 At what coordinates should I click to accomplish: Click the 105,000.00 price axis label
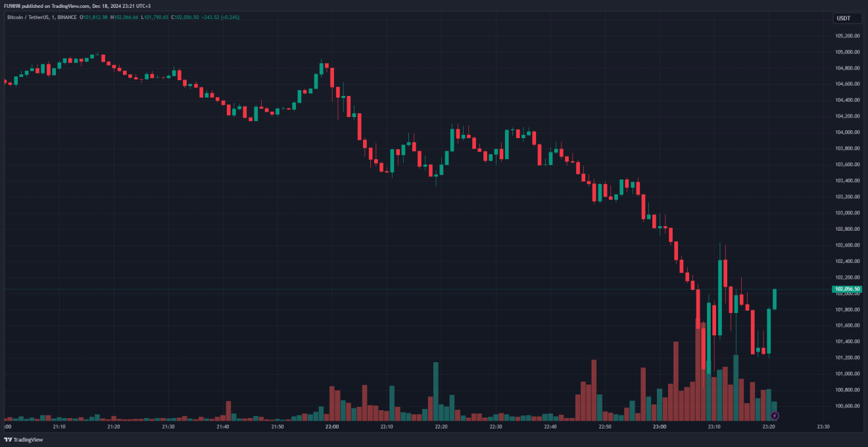[x=848, y=52]
